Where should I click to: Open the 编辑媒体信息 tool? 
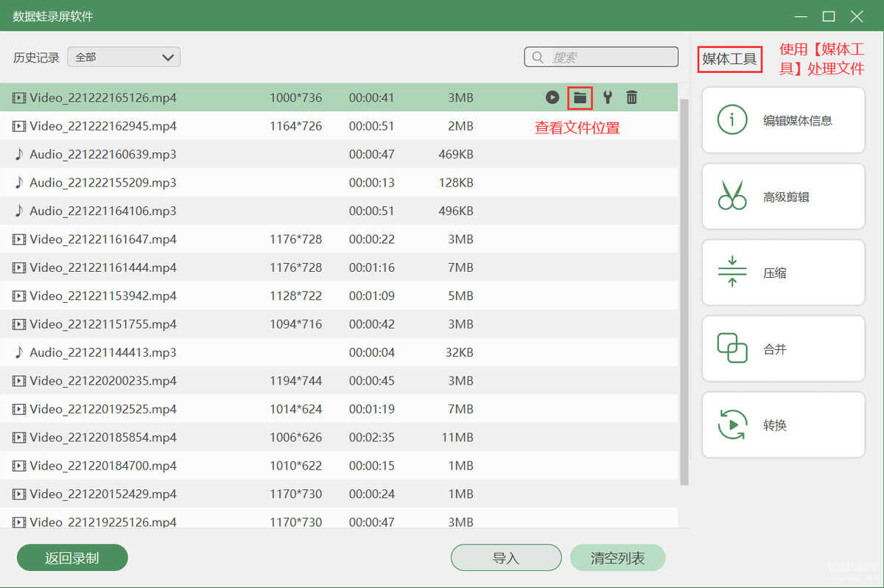tap(783, 120)
